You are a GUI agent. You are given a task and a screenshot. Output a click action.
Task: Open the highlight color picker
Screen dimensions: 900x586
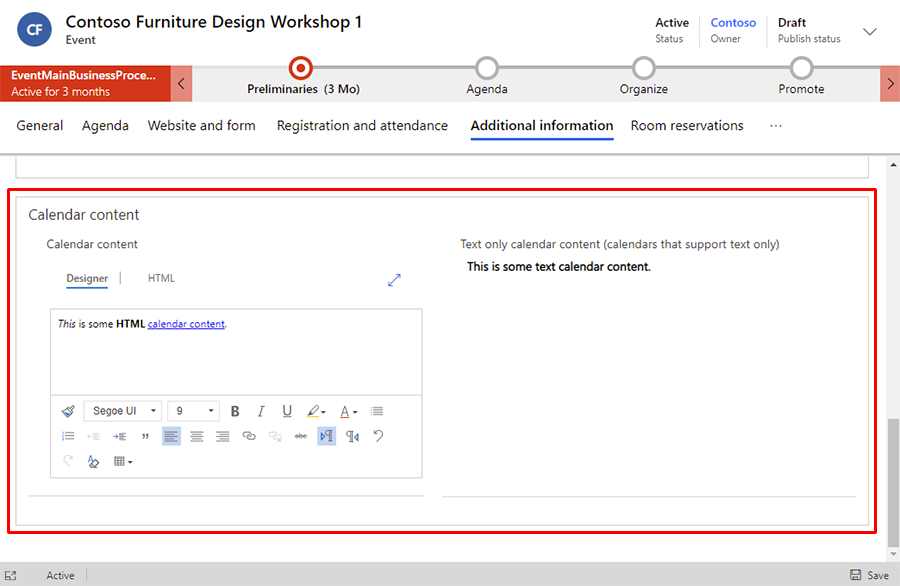click(316, 411)
